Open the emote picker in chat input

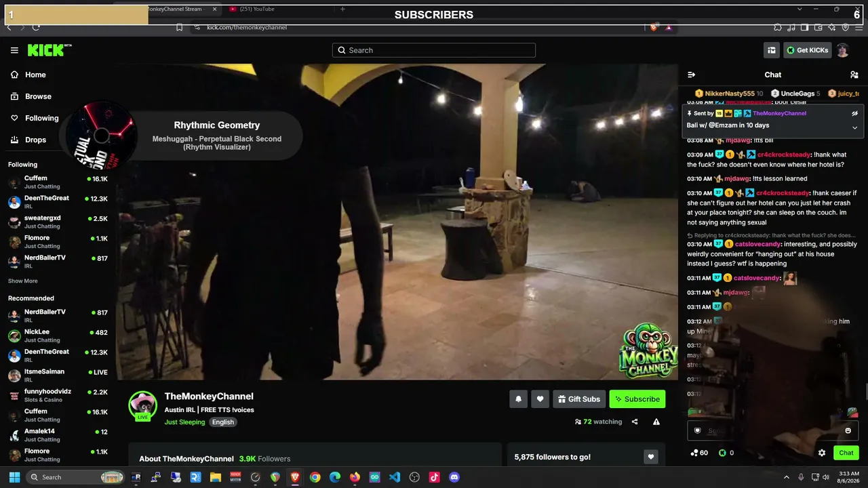pos(848,430)
